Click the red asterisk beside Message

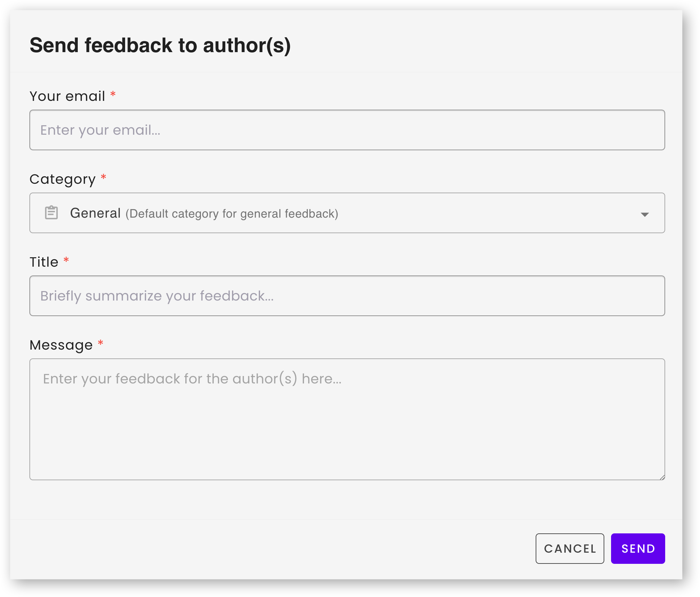[100, 344]
